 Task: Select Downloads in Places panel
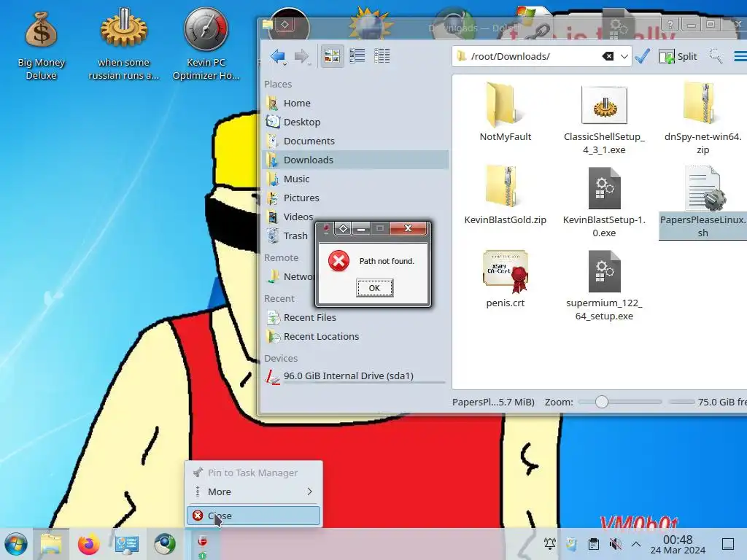tap(355, 160)
